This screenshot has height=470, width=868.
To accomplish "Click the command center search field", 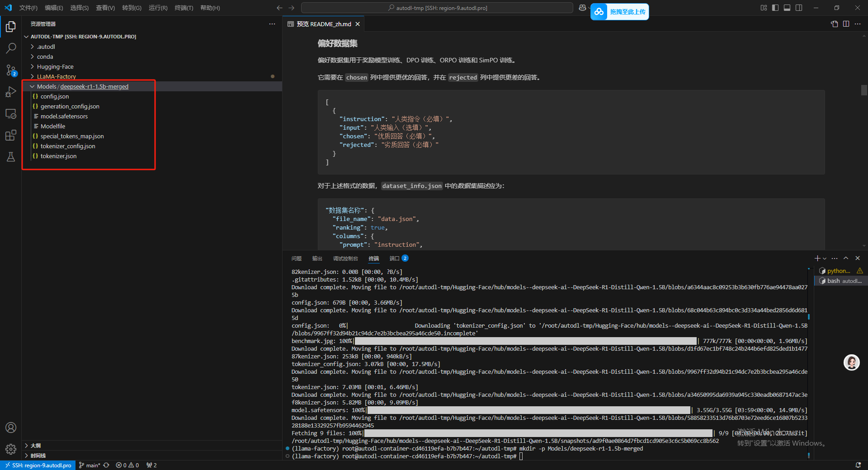I will point(437,8).
